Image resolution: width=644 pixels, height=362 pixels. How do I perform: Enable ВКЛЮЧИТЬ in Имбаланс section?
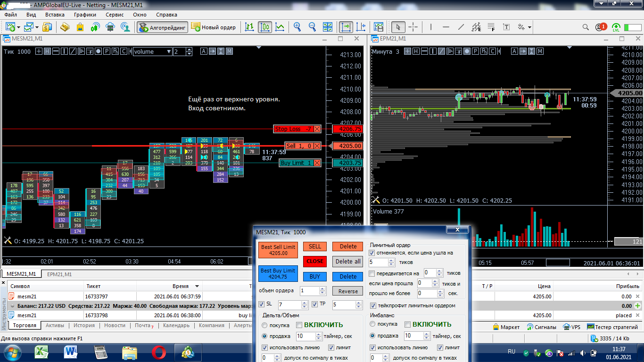click(x=408, y=324)
